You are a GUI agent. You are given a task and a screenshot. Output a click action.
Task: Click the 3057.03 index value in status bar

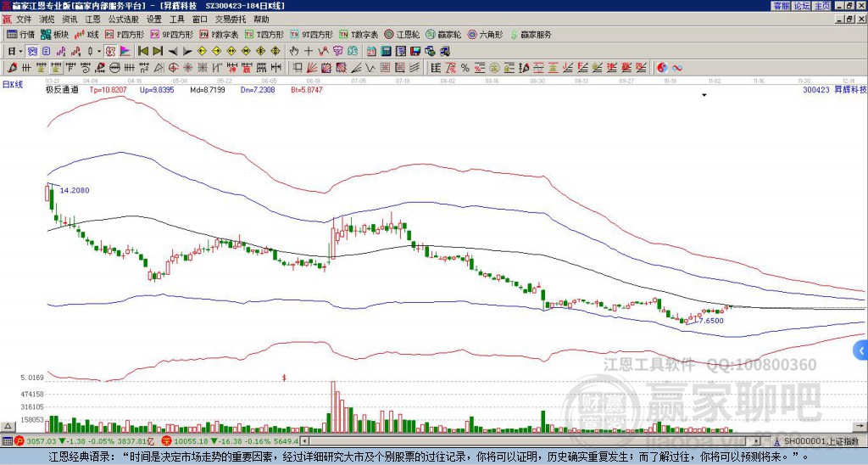tap(42, 441)
